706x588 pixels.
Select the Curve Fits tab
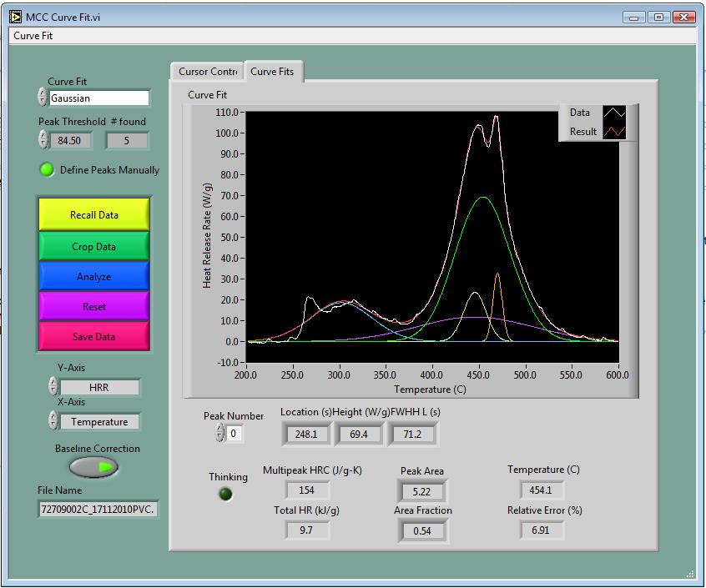pyautogui.click(x=273, y=72)
